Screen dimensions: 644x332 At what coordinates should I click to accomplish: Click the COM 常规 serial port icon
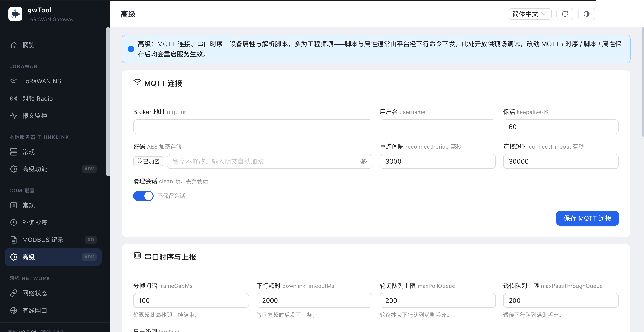14,205
